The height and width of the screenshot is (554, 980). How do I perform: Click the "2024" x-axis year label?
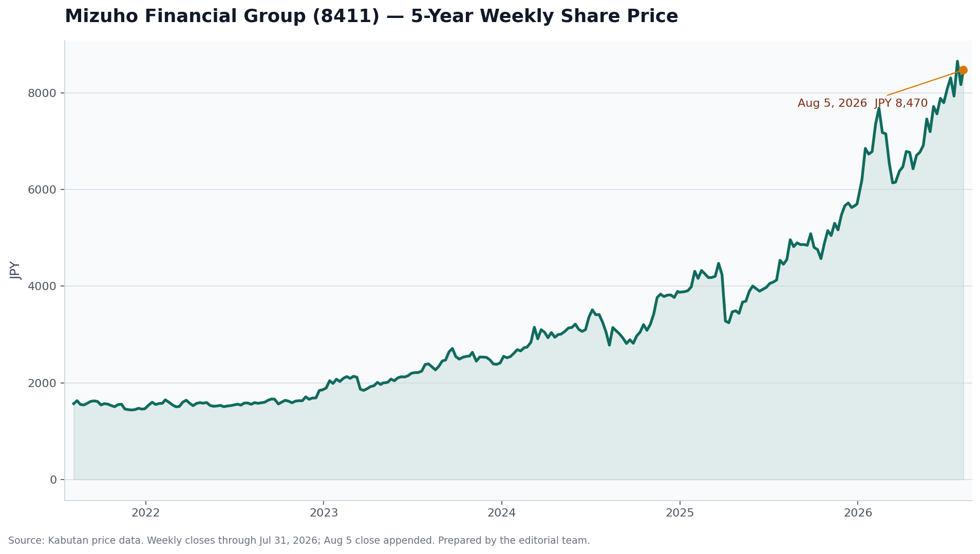[x=502, y=513]
